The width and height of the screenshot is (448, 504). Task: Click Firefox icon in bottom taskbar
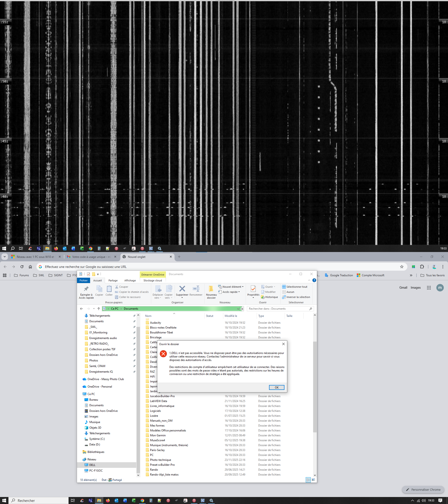click(x=108, y=500)
